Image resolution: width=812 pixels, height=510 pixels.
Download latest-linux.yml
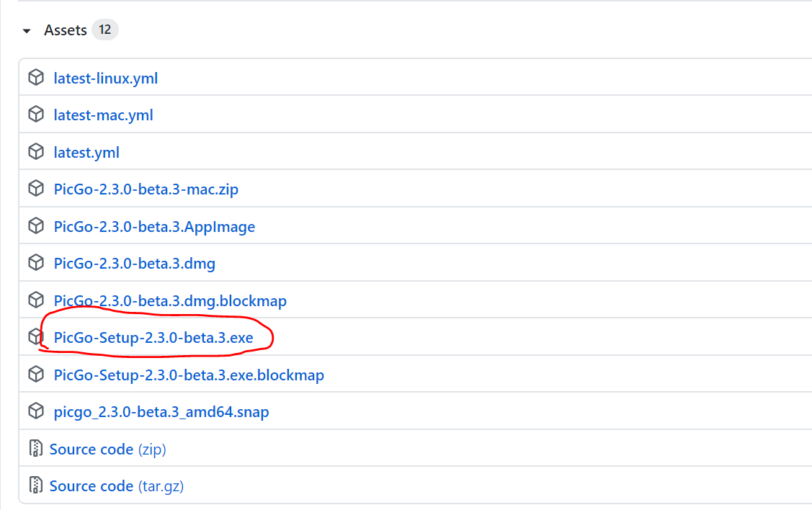(106, 79)
